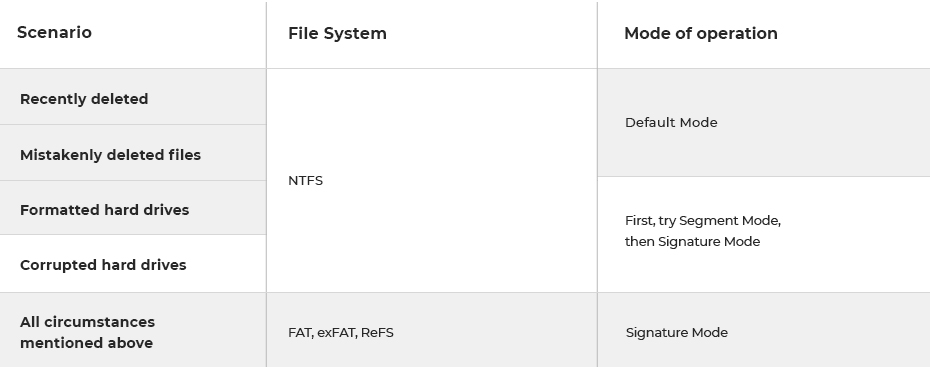Click the File System column header
930x367 pixels.
pos(337,33)
